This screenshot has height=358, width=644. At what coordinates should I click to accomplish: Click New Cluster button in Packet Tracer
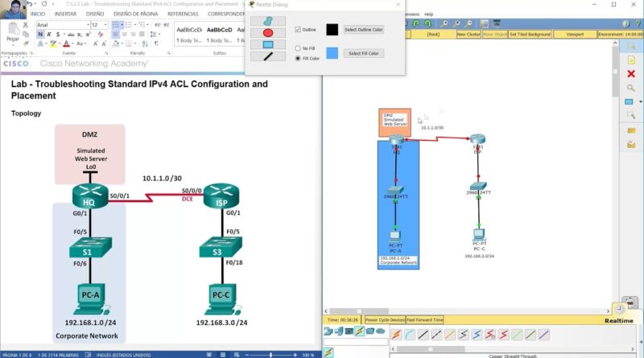469,35
